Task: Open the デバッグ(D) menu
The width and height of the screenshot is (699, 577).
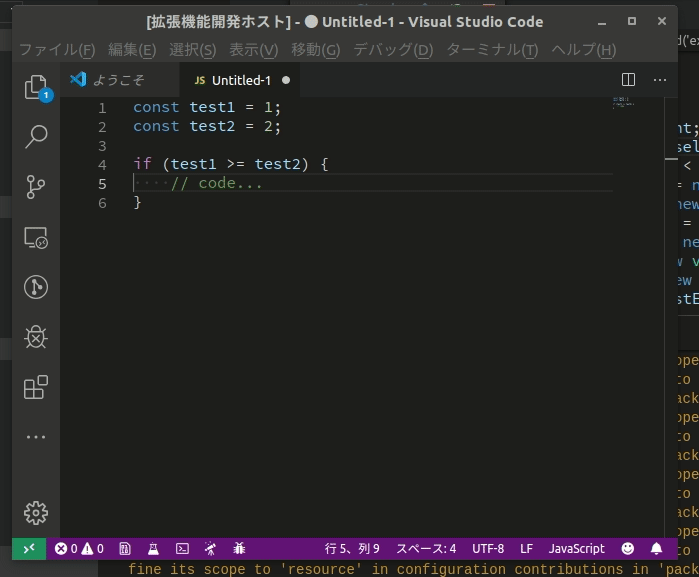Action: 393,49
